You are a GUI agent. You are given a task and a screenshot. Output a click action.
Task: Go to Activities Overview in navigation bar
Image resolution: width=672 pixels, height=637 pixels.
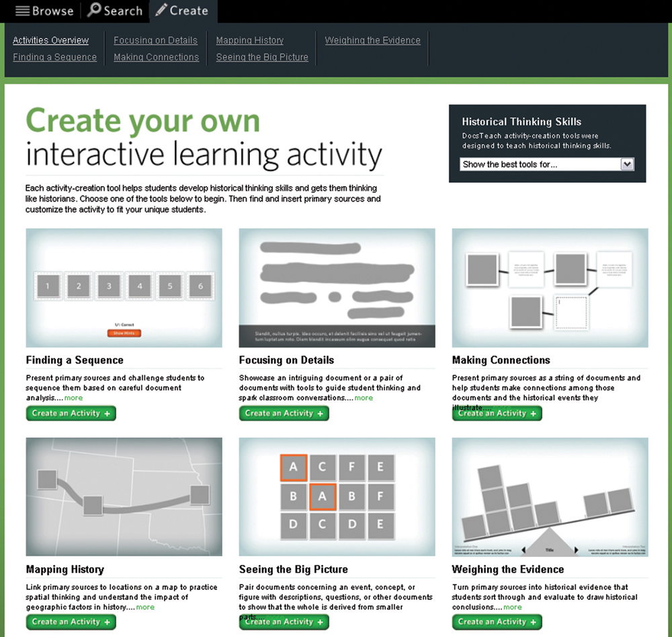(x=50, y=40)
